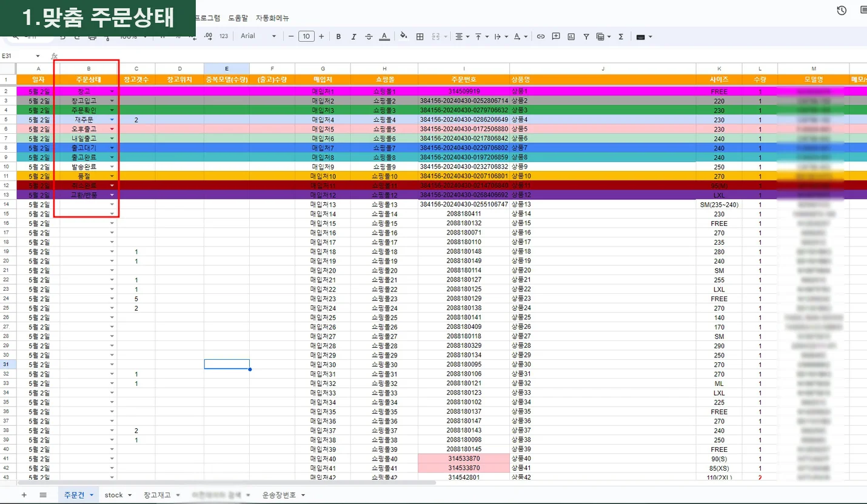Open the text color picker
The height and width of the screenshot is (504, 867).
pyautogui.click(x=384, y=36)
